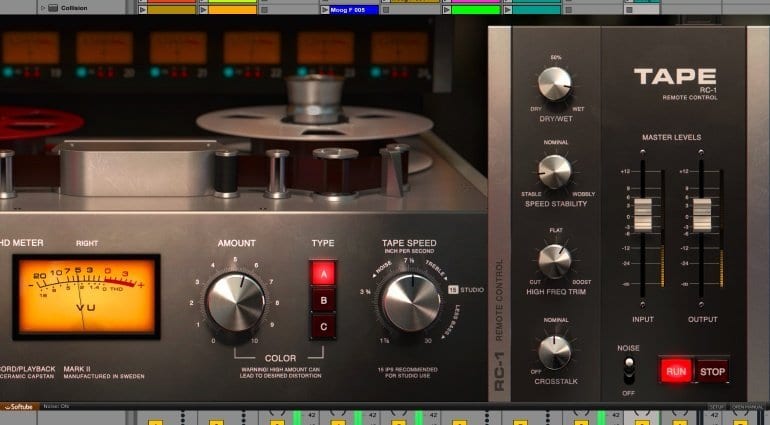The height and width of the screenshot is (425, 770).
Task: Click the Crosstalk knob
Action: [554, 351]
